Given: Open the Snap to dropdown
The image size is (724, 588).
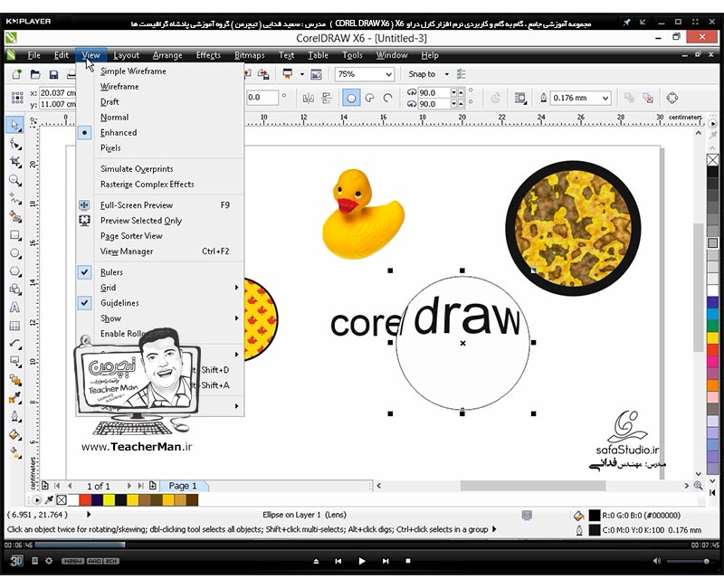Looking at the screenshot, I should 446,74.
